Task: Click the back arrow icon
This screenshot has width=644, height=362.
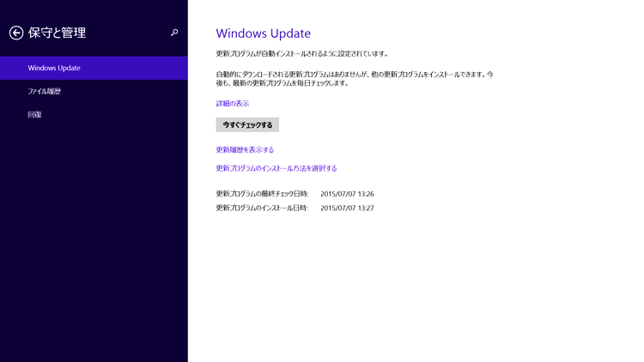Action: tap(16, 33)
